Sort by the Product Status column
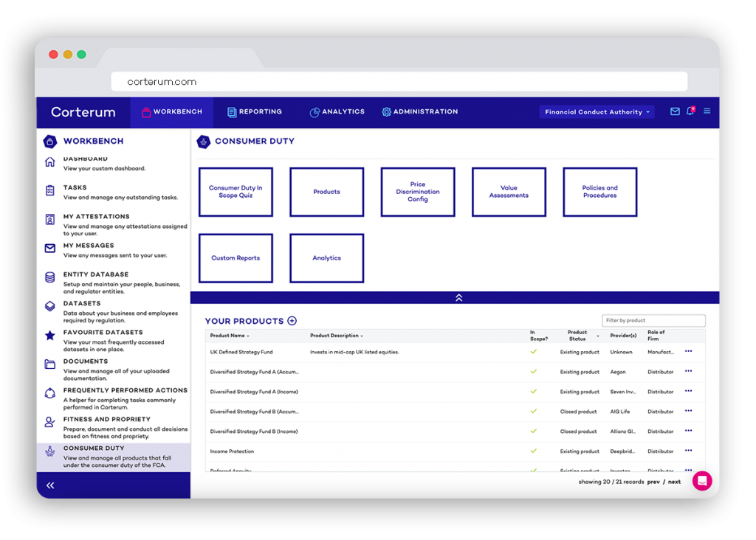 583,335
